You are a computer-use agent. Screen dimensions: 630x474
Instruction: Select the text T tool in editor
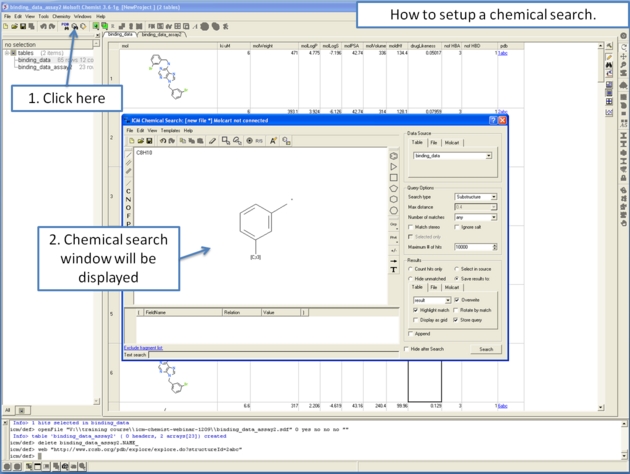[x=393, y=269]
